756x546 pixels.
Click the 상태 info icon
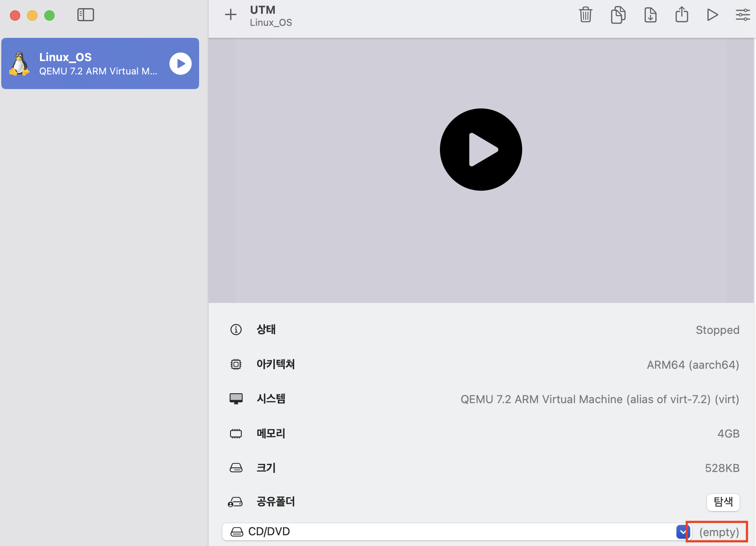point(236,330)
